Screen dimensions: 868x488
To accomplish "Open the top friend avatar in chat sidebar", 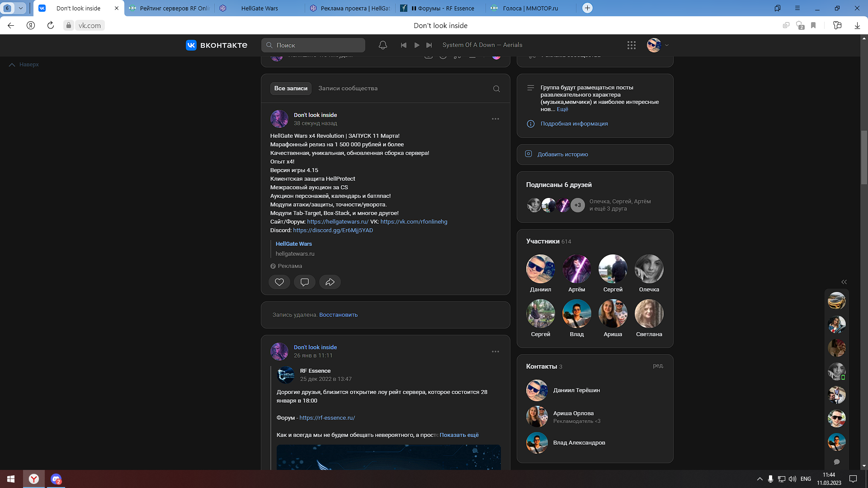I will [837, 301].
